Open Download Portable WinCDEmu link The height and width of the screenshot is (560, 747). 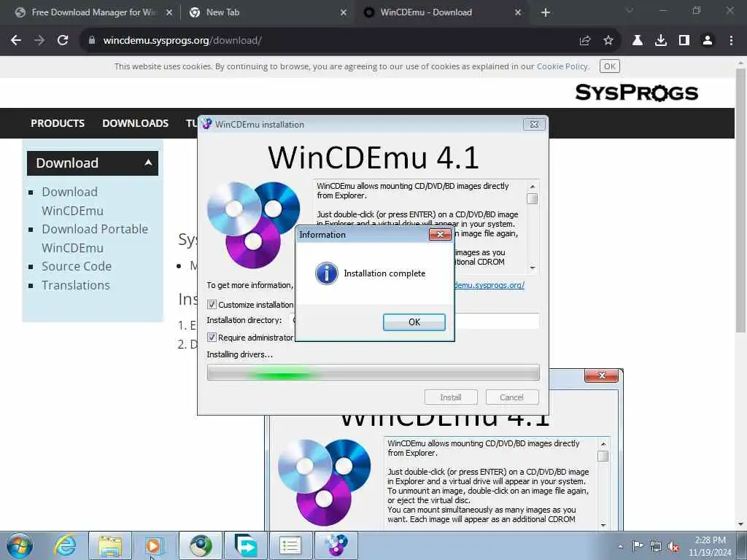coord(95,238)
